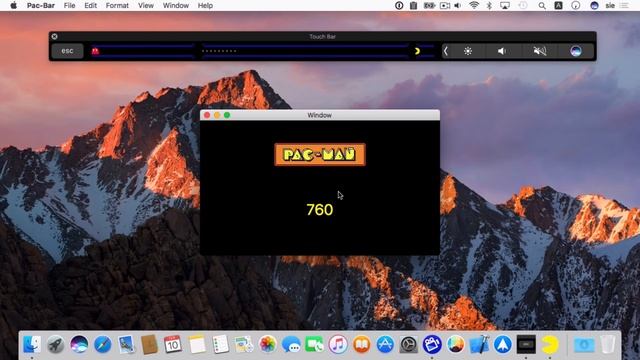Tap the volume button in Touch Bar
The width and height of the screenshot is (640, 360).
point(503,51)
